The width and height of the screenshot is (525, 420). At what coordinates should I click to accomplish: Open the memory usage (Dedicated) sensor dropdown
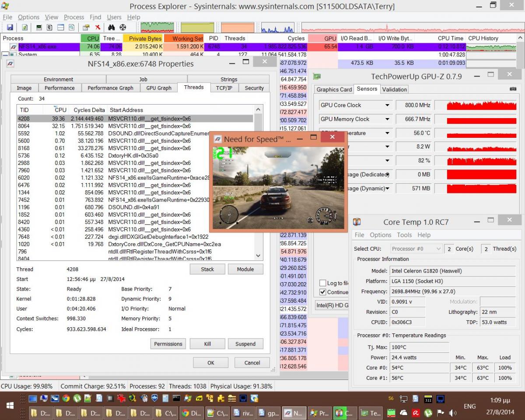(x=387, y=175)
